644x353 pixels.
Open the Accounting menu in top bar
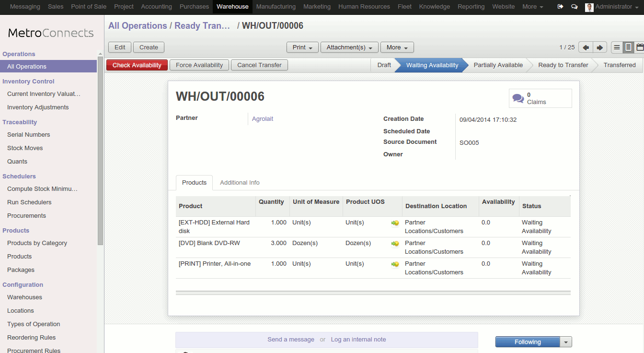[156, 7]
